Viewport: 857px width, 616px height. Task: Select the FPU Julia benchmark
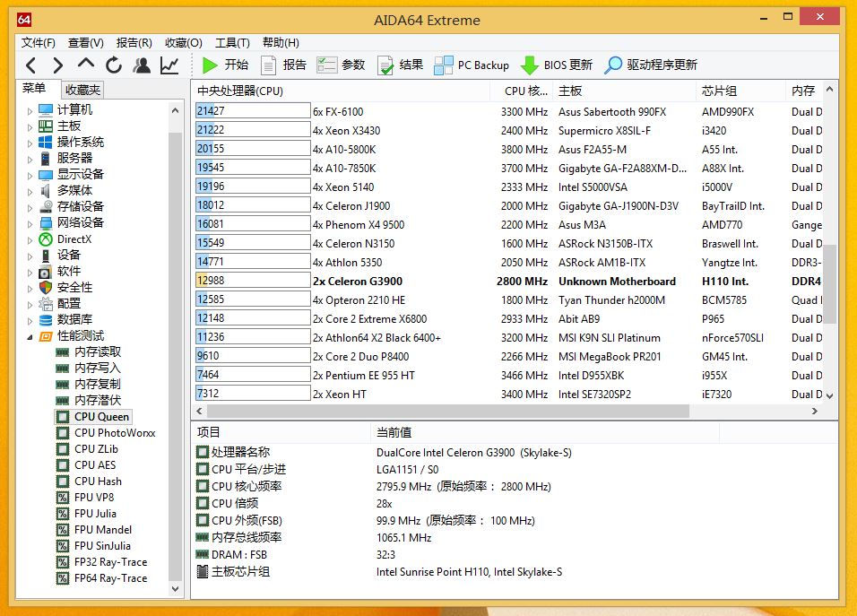95,514
